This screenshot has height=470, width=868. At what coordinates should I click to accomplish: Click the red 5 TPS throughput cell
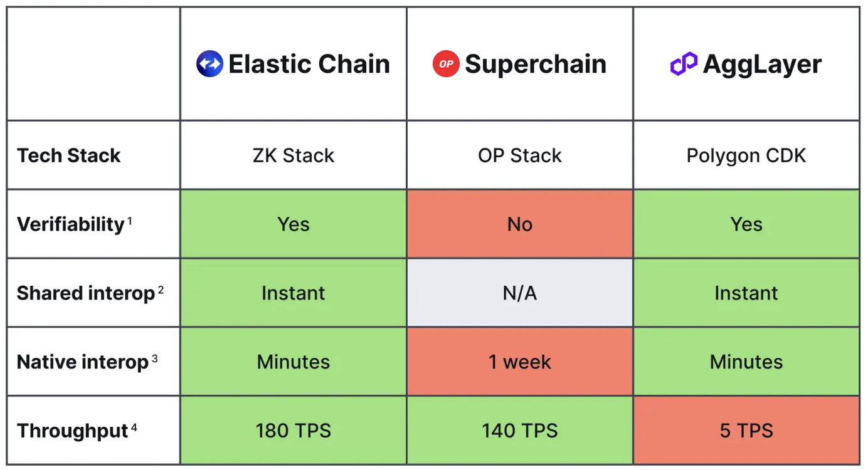[746, 431]
